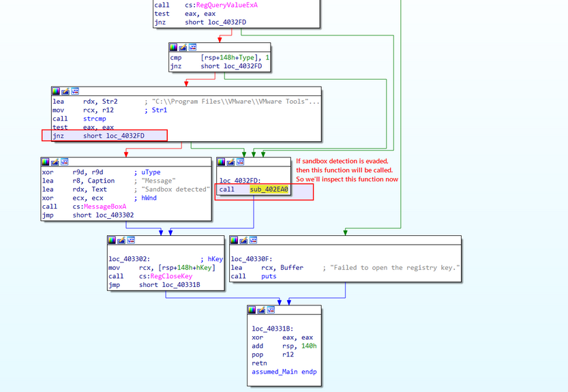The image size is (568, 392).
Task: Click the Type variable in the cmp instruction
Action: [246, 57]
